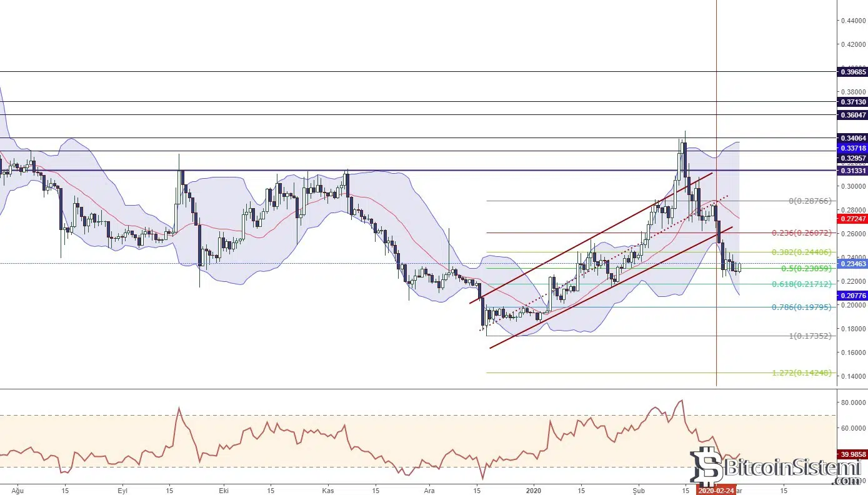The image size is (868, 495).
Task: Click the Fibonacci 1.272 (0.14248) extension label
Action: click(802, 373)
